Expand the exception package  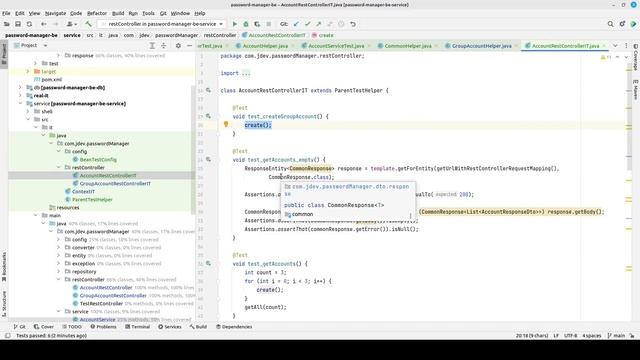(59, 264)
